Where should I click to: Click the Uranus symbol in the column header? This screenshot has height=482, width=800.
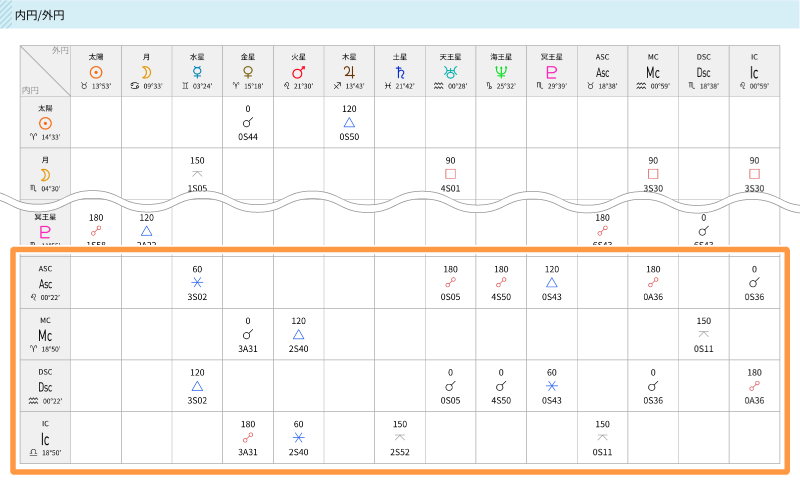[450, 73]
